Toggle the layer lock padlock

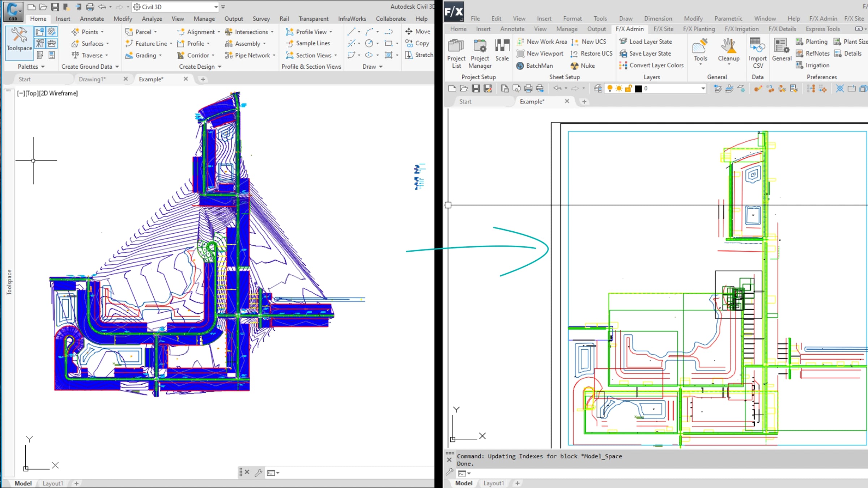point(629,89)
